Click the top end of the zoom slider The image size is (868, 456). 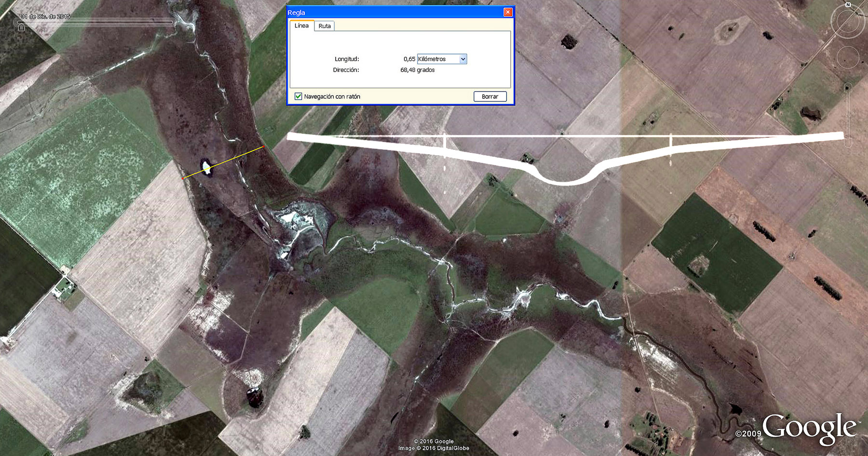point(848,87)
